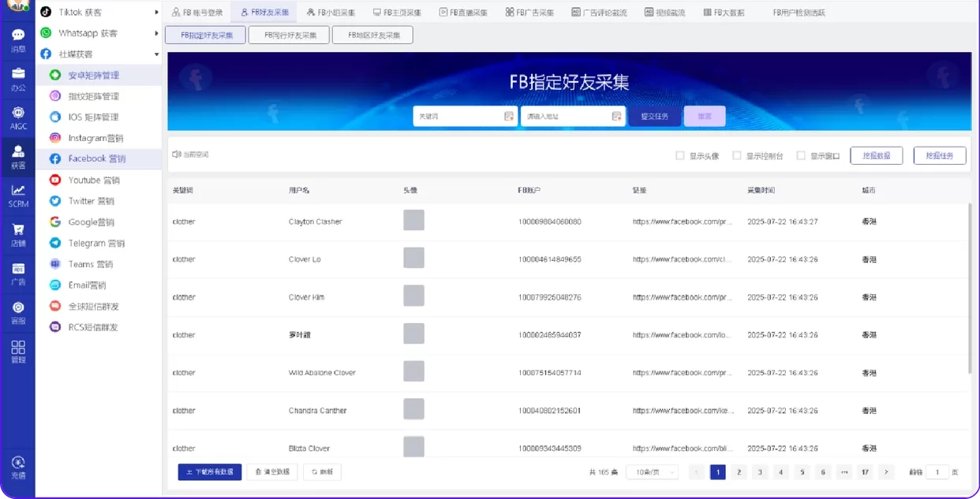The height and width of the screenshot is (499, 980).
Task: Switch to the FB小组采集 tab
Action: 334,12
